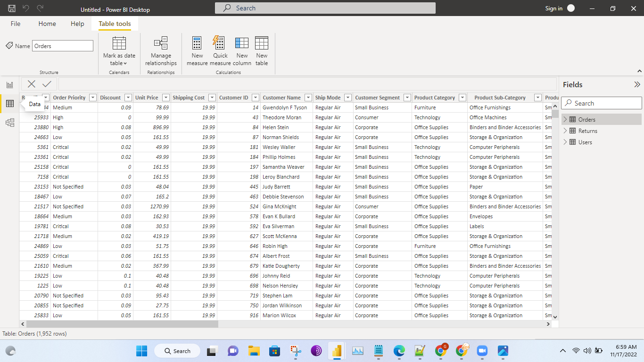This screenshot has height=362, width=644.
Task: Open Zoom from the taskbar
Action: pos(482,351)
